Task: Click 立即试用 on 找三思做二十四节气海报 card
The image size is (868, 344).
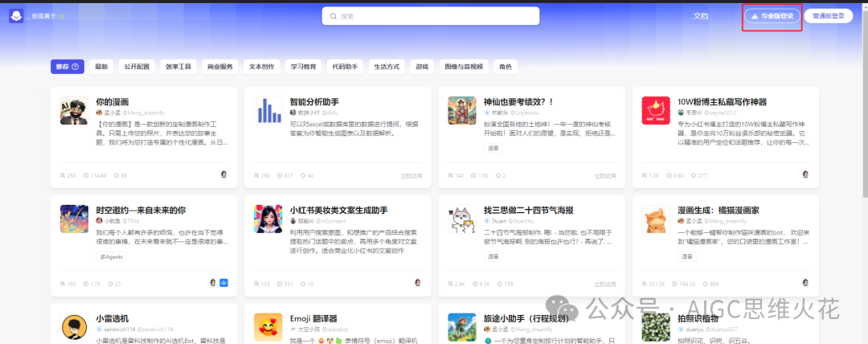Action: pyautogui.click(x=605, y=285)
